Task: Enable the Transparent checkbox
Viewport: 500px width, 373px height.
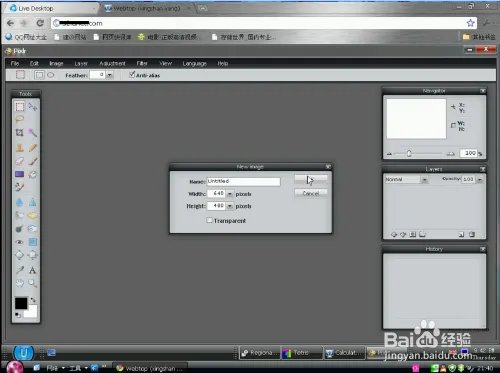Action: click(209, 220)
